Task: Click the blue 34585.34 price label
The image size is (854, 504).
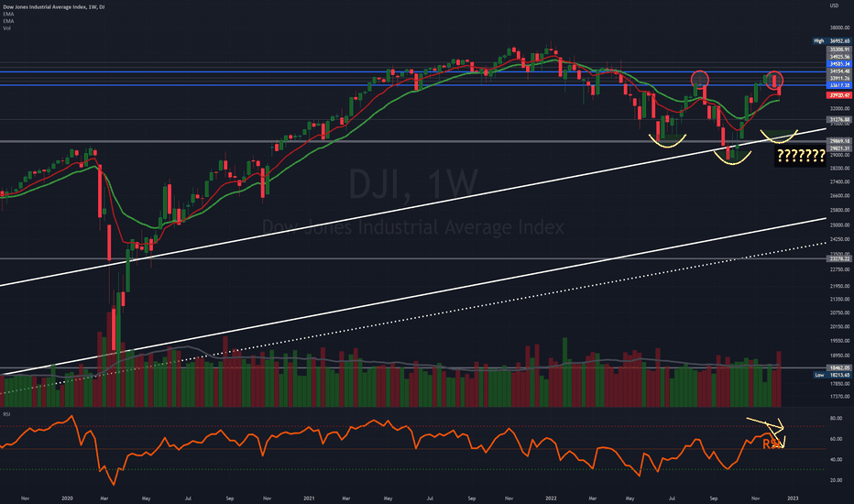Action: click(x=839, y=64)
